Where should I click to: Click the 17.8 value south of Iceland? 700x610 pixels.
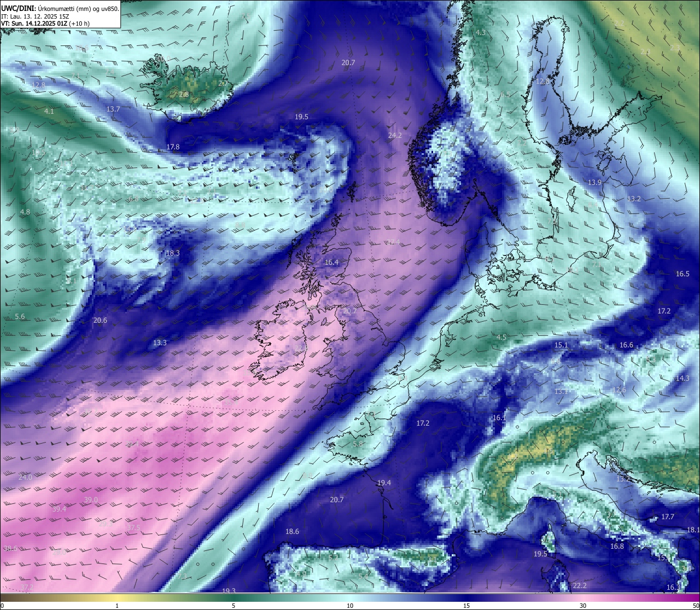point(173,147)
